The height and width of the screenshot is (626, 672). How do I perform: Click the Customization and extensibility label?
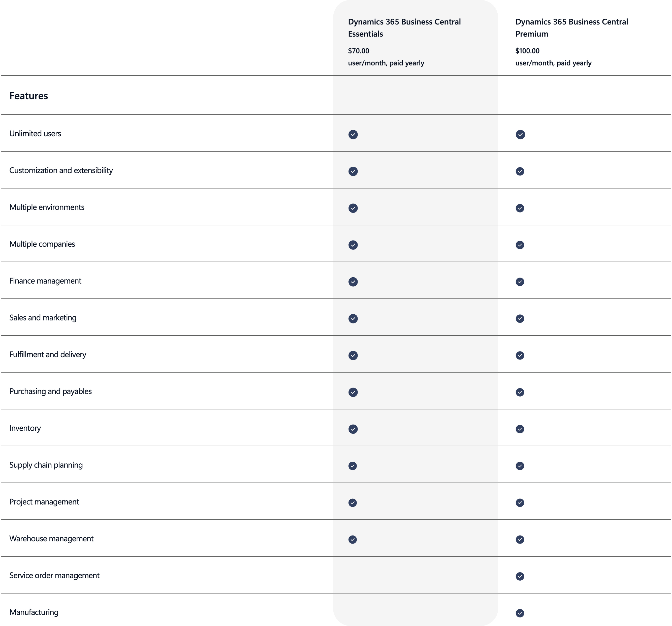pyautogui.click(x=61, y=171)
